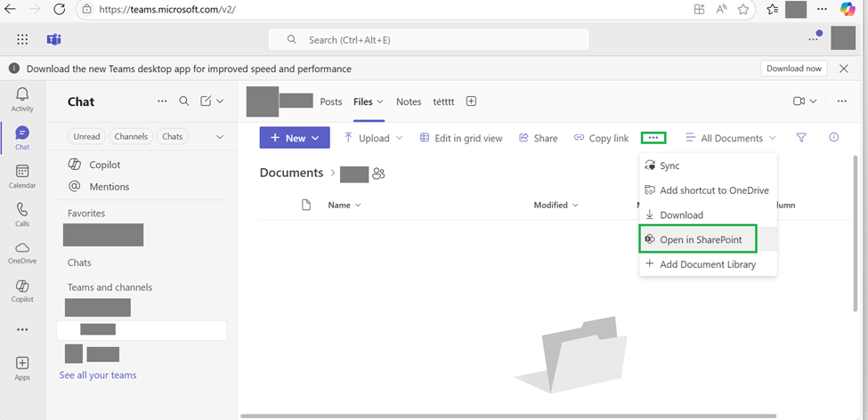Open Copilot in the left rail

click(22, 291)
